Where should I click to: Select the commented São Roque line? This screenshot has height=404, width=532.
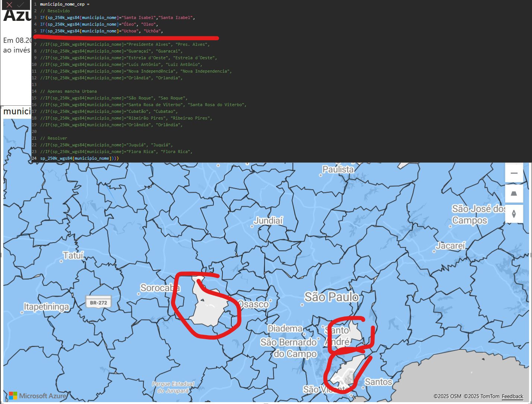(112, 98)
